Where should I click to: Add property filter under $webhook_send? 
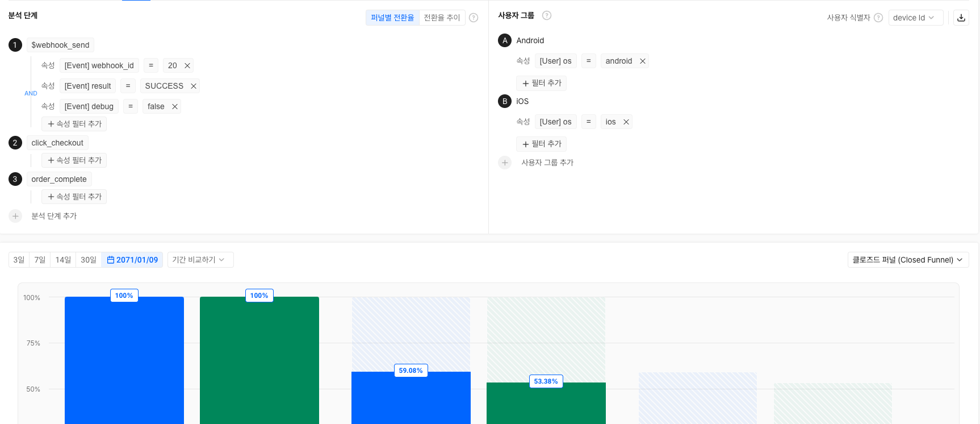point(74,124)
